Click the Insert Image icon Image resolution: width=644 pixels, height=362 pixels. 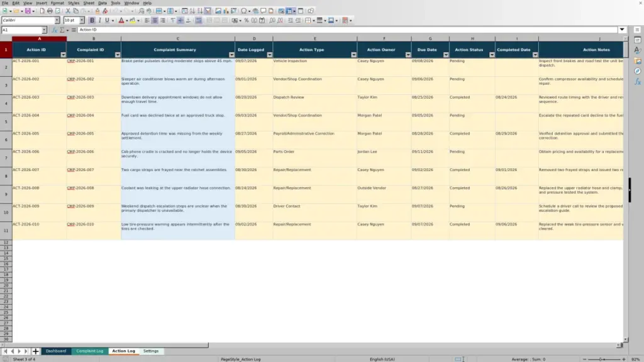(x=218, y=11)
